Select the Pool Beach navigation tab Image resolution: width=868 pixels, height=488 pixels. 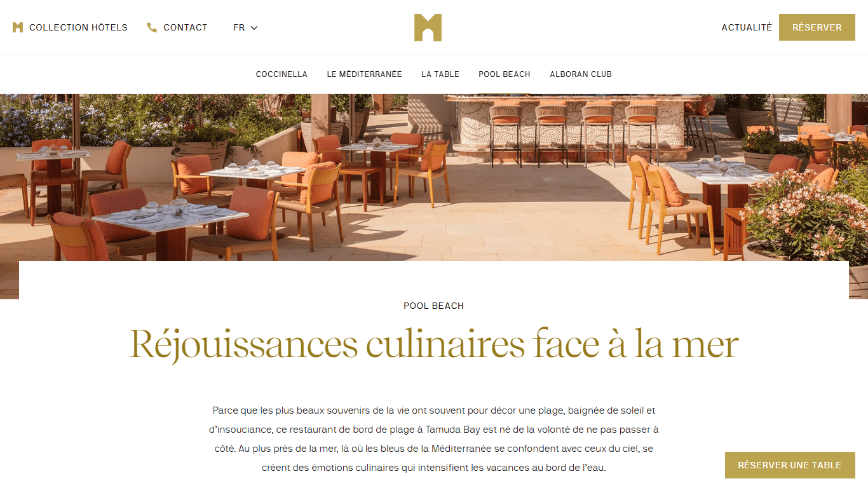pyautogui.click(x=505, y=74)
